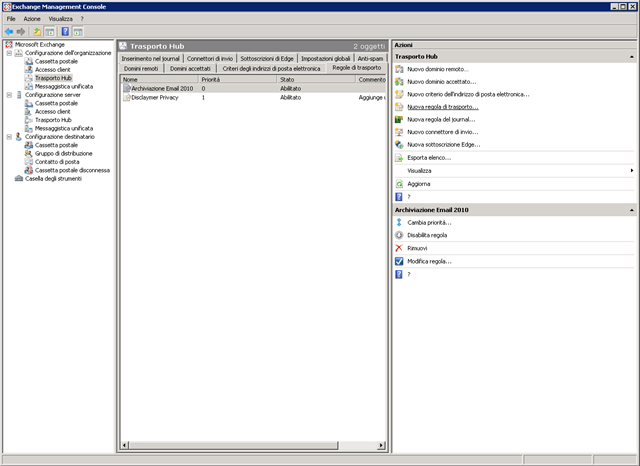Switch to Connettori di invio tab
Image resolution: width=640 pixels, height=466 pixels.
(x=210, y=58)
